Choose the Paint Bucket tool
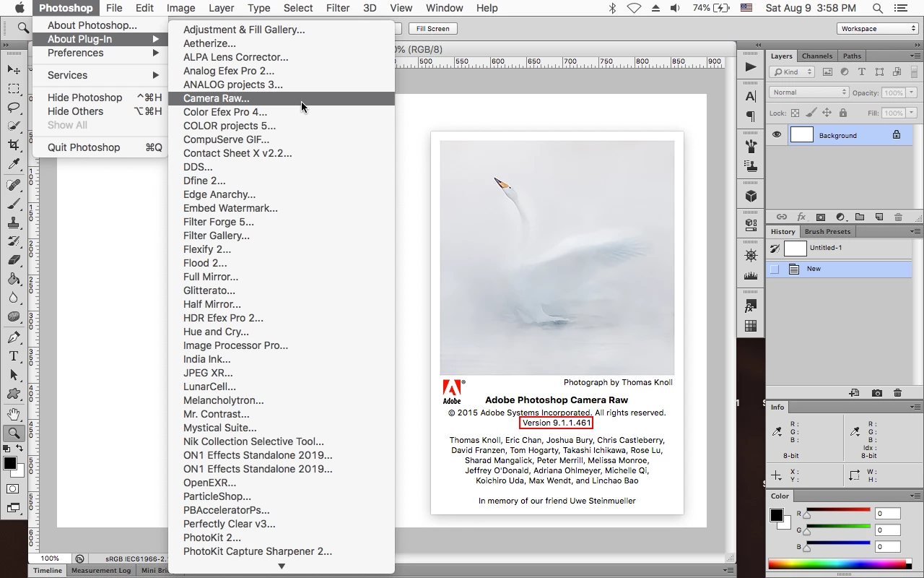924x578 pixels. (14, 280)
